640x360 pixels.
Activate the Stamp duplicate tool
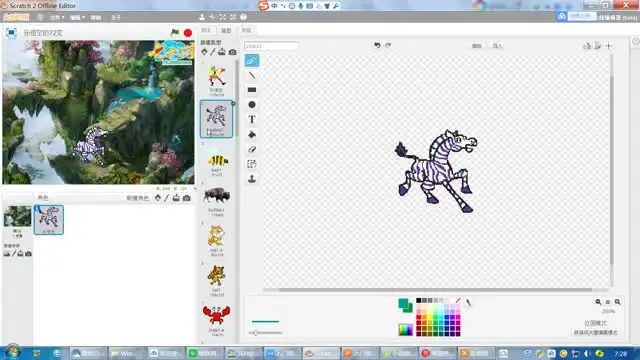(252, 179)
